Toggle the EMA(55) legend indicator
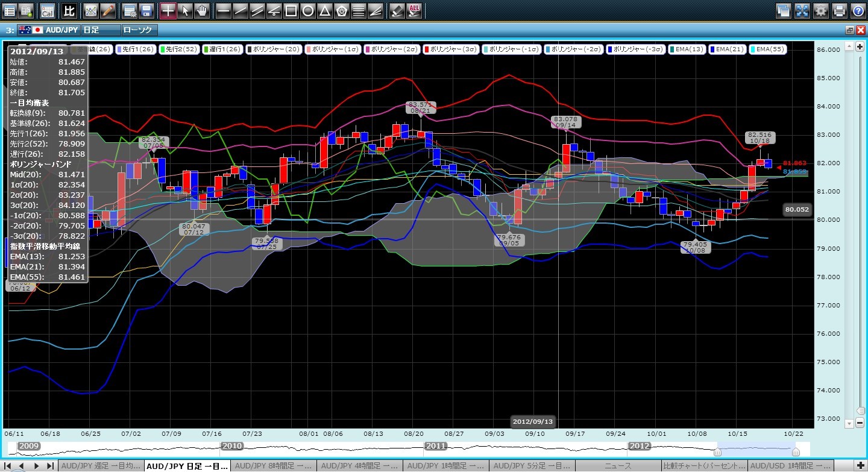The image size is (868, 472). tap(767, 49)
